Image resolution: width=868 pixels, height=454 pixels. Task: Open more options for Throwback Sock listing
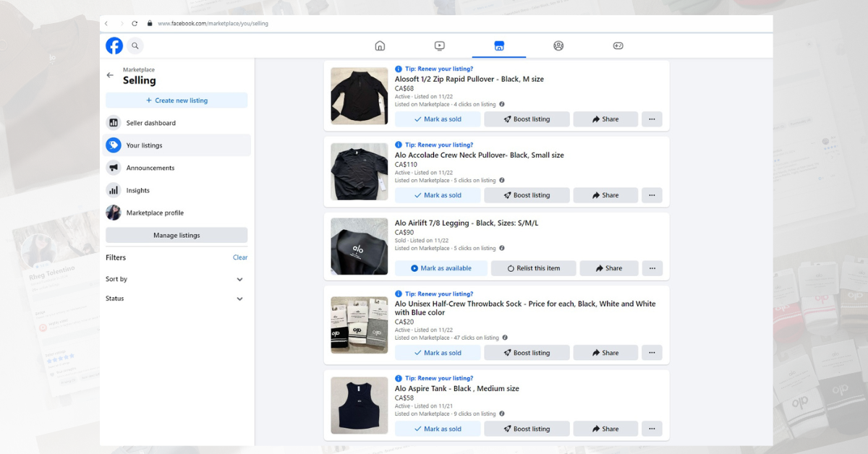[x=652, y=353]
